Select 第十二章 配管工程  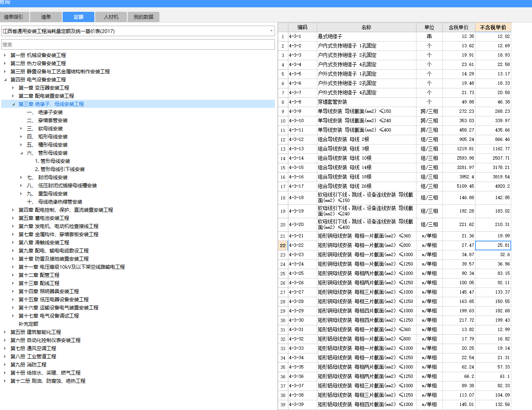39,275
